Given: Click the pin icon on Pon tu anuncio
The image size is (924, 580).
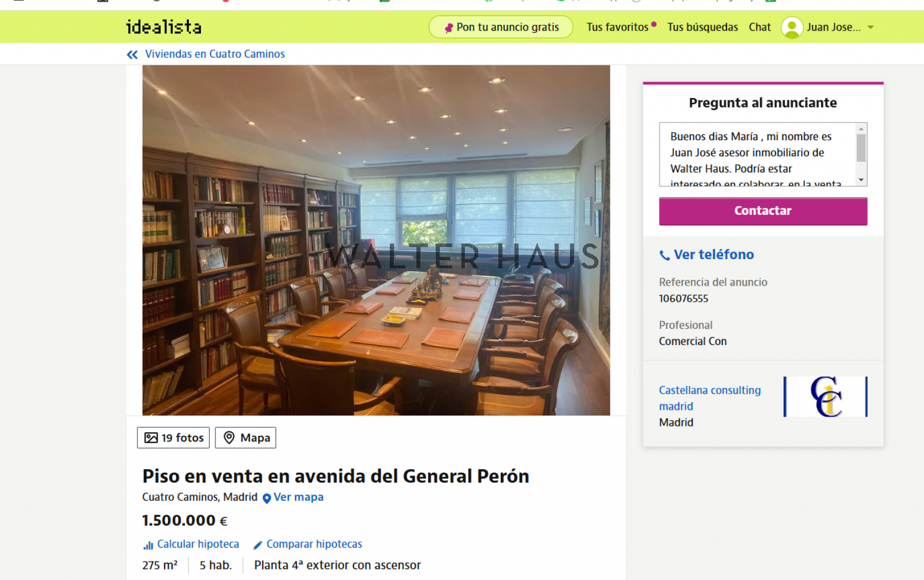Looking at the screenshot, I should (449, 28).
